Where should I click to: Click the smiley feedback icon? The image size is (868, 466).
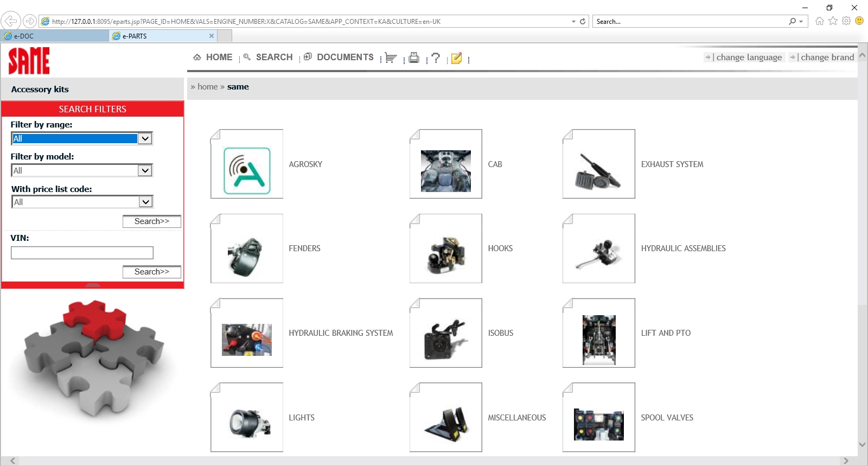click(x=859, y=21)
